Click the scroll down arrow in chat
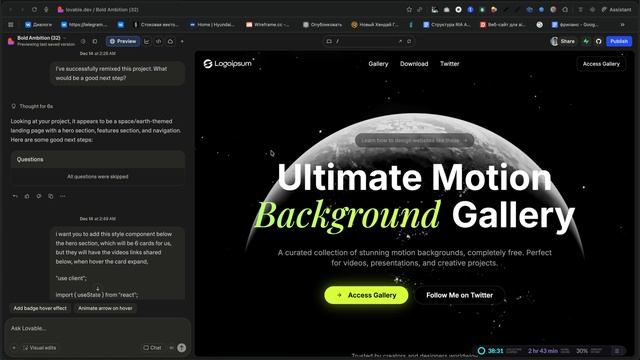 pos(98,289)
